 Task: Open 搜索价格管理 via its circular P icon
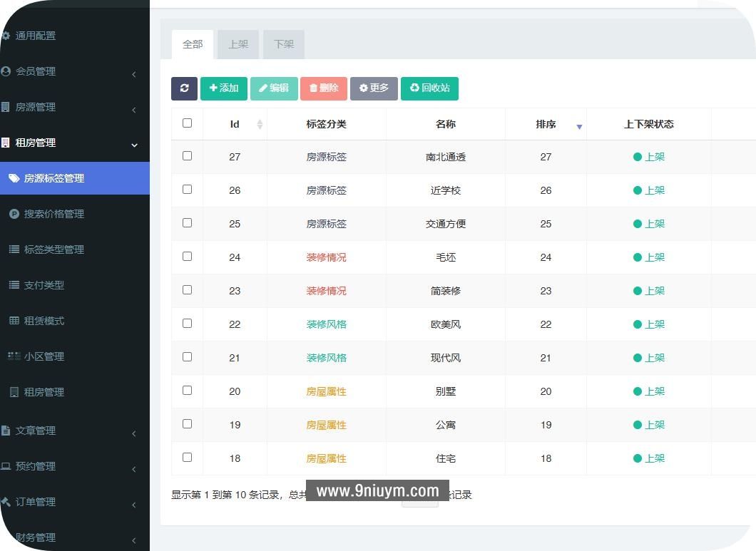tap(16, 214)
